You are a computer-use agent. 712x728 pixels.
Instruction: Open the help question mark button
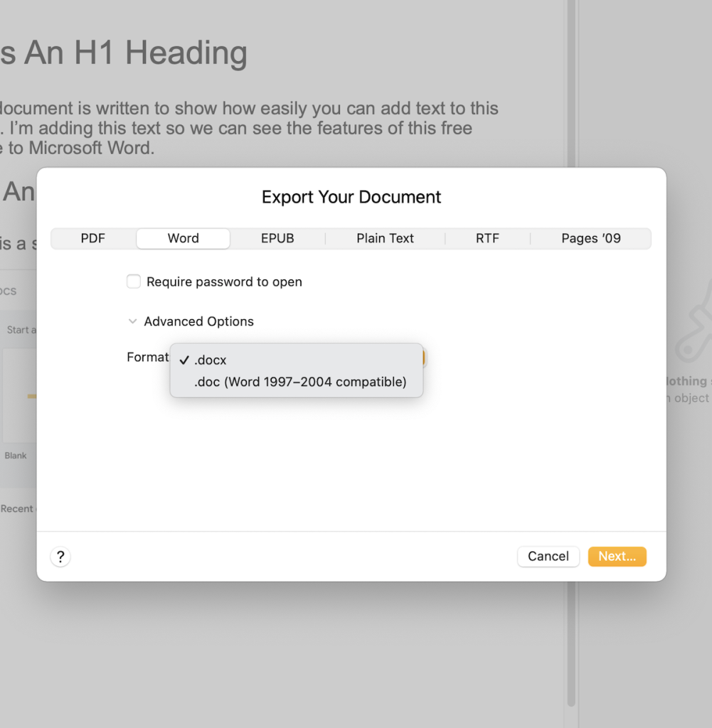pyautogui.click(x=60, y=556)
